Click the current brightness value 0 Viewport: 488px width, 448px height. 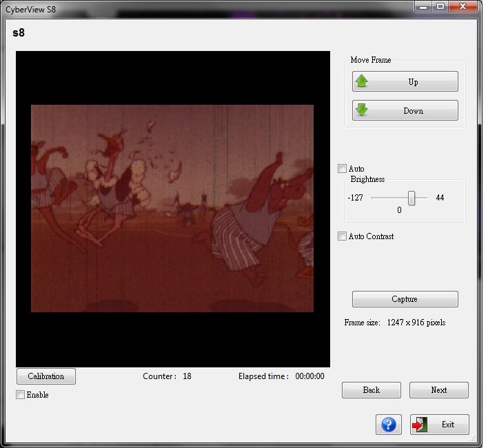pyautogui.click(x=399, y=210)
